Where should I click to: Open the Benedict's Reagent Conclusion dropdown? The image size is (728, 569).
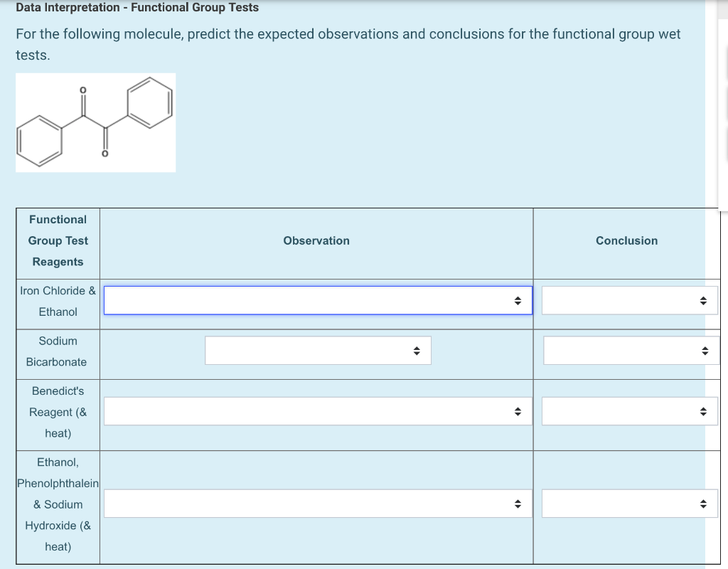(628, 411)
